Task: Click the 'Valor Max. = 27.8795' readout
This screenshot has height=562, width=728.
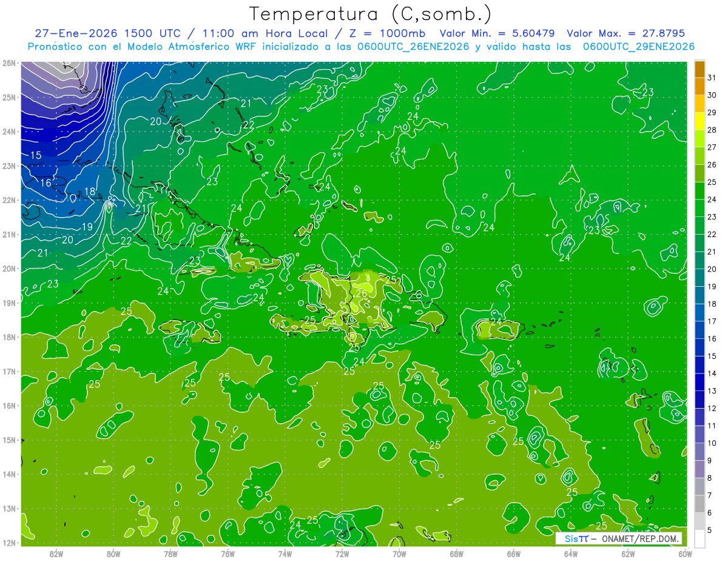Action: pyautogui.click(x=625, y=33)
